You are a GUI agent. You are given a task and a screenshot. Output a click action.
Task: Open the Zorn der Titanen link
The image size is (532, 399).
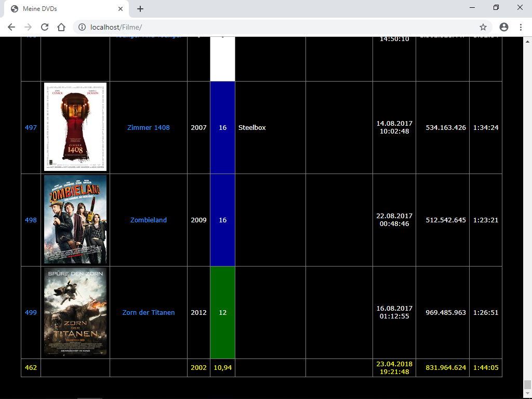tap(148, 312)
